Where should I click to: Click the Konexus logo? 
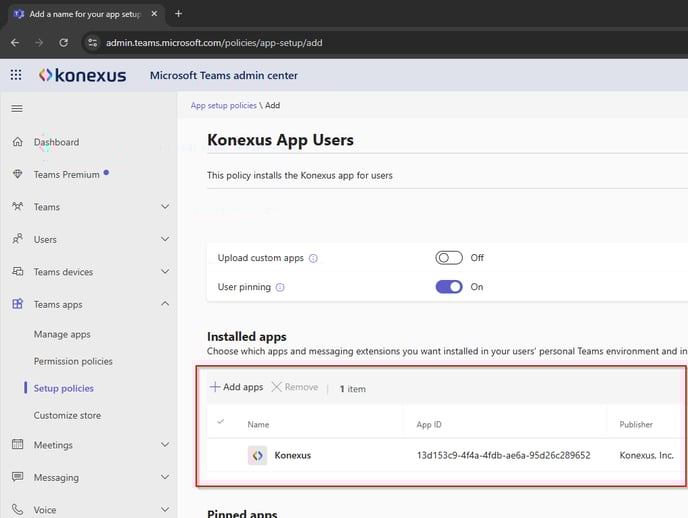pos(82,75)
